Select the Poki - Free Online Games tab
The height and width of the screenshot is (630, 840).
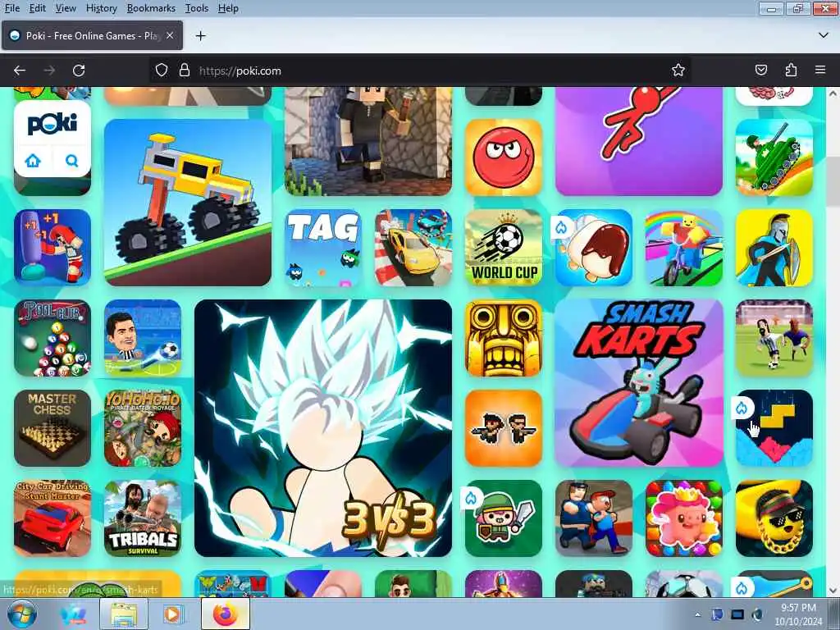(92, 35)
